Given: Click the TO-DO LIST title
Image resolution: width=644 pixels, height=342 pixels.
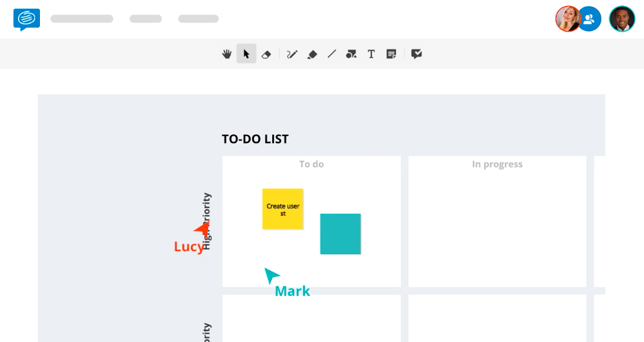Looking at the screenshot, I should (x=255, y=139).
